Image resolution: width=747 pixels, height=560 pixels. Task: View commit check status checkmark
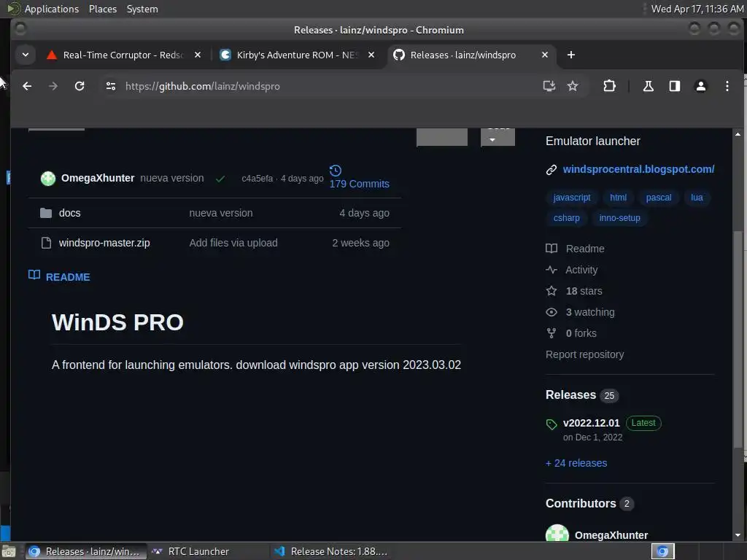[220, 179]
